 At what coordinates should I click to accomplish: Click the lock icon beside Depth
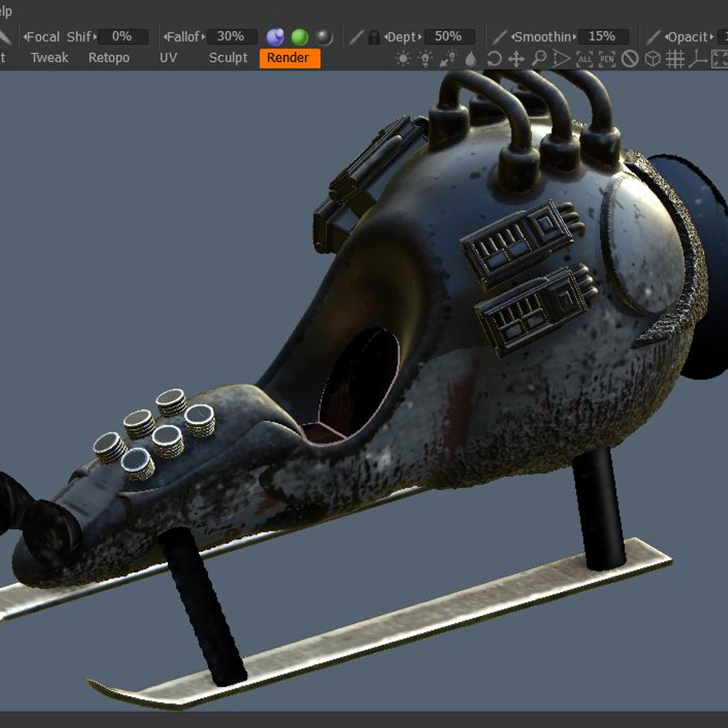374,37
